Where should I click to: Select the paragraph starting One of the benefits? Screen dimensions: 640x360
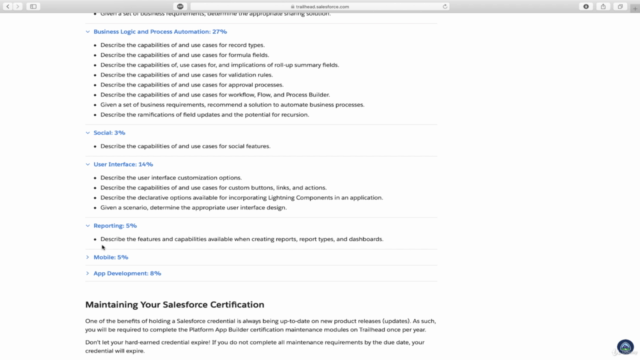coord(261,325)
